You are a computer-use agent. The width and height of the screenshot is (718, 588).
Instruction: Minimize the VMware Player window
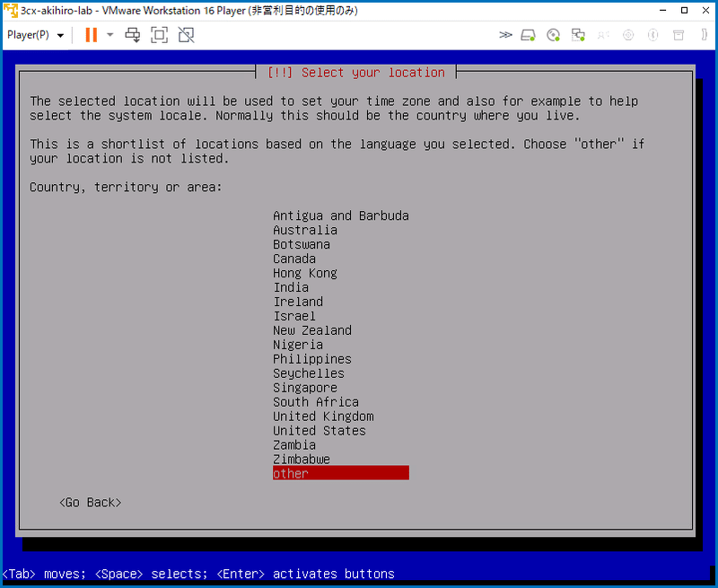click(x=662, y=10)
